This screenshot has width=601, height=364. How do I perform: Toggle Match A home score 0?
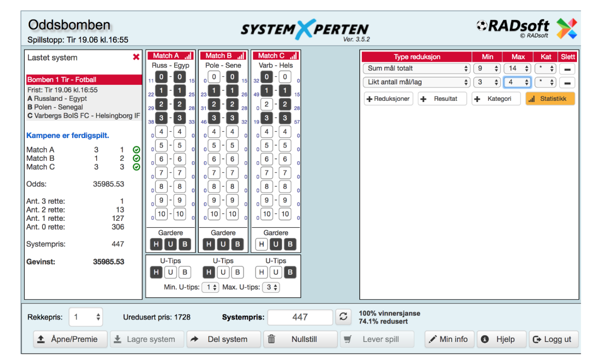pos(161,77)
